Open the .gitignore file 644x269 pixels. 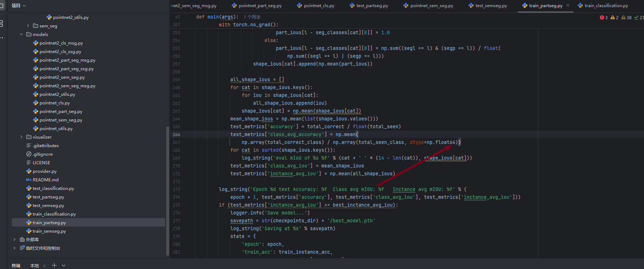click(40, 154)
